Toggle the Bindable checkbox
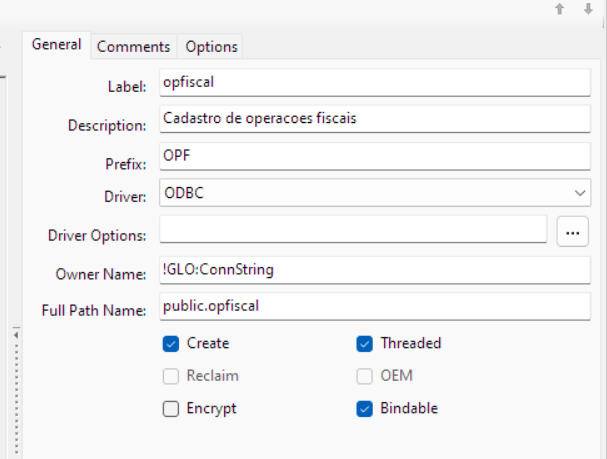 365,408
